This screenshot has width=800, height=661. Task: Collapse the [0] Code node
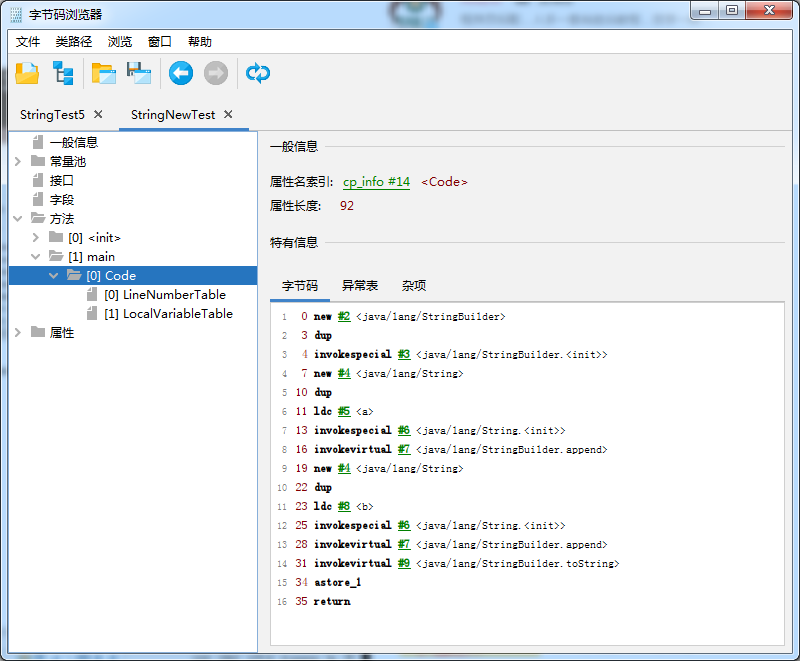54,276
